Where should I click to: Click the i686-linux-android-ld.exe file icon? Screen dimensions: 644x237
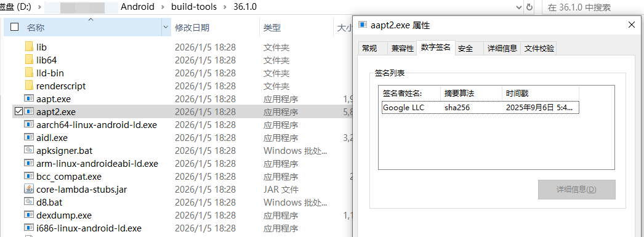[29, 228]
